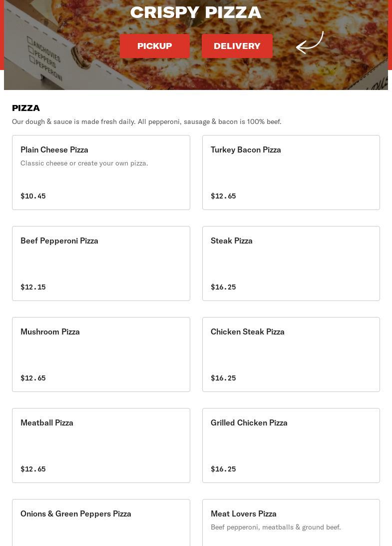The height and width of the screenshot is (546, 392).
Task: Click the $10.45 Plain Cheese price
Action: [33, 196]
